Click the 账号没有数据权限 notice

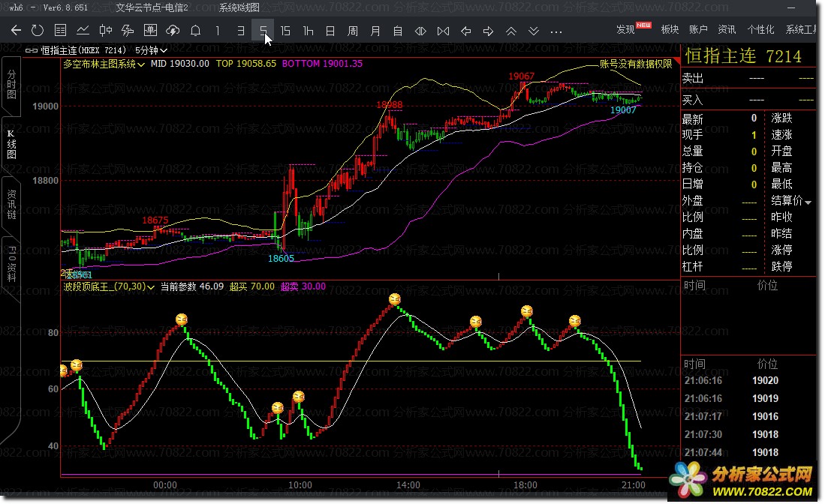point(636,64)
